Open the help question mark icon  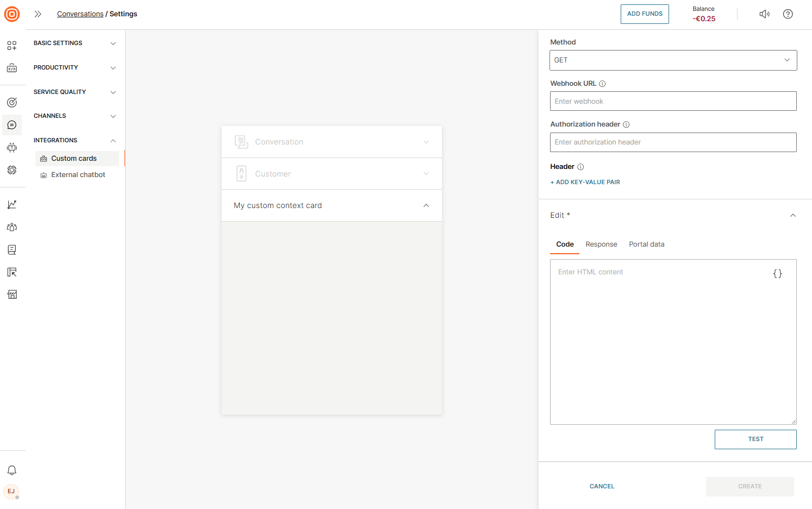point(788,14)
